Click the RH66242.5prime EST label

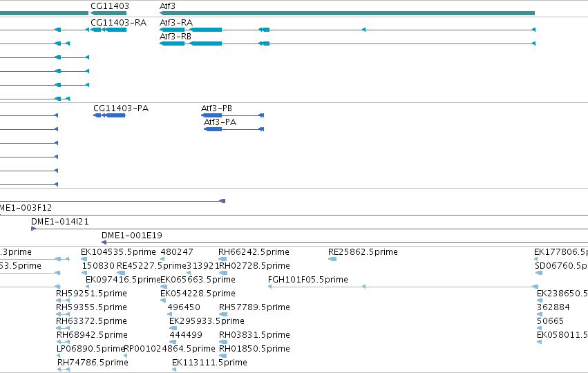click(254, 252)
